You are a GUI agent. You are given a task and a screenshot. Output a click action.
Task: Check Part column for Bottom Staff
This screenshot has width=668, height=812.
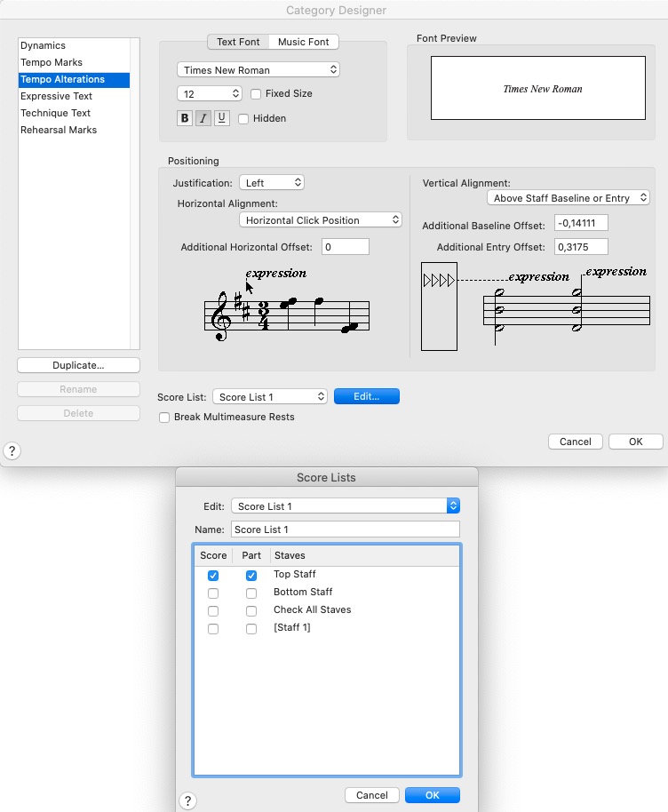pyautogui.click(x=251, y=593)
